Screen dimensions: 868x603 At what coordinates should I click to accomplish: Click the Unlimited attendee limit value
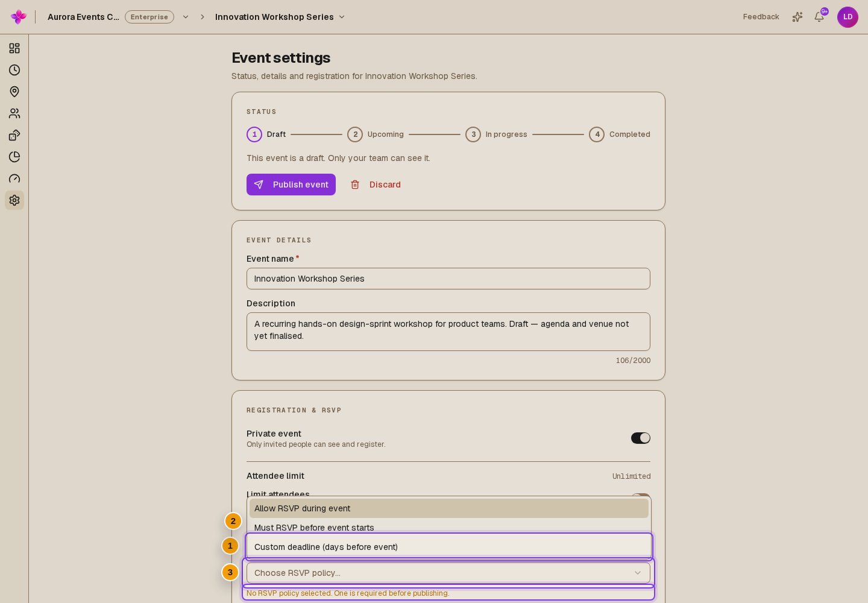coord(632,476)
